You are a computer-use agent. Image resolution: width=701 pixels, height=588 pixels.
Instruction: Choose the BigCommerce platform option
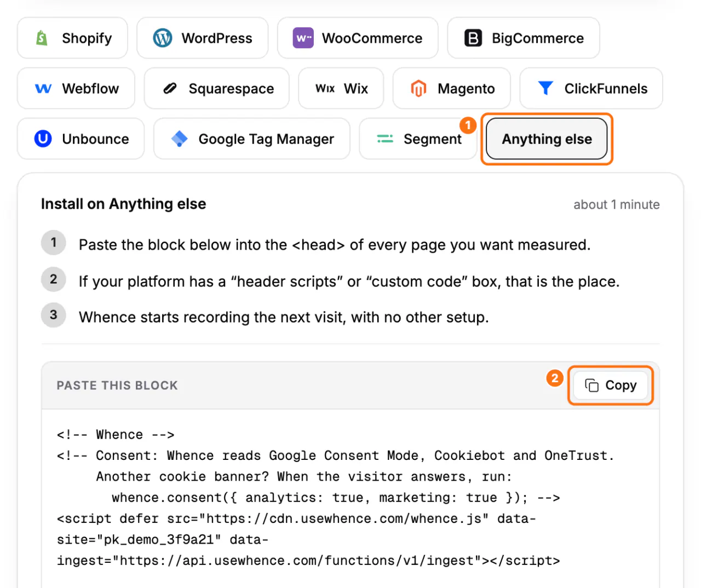click(524, 38)
